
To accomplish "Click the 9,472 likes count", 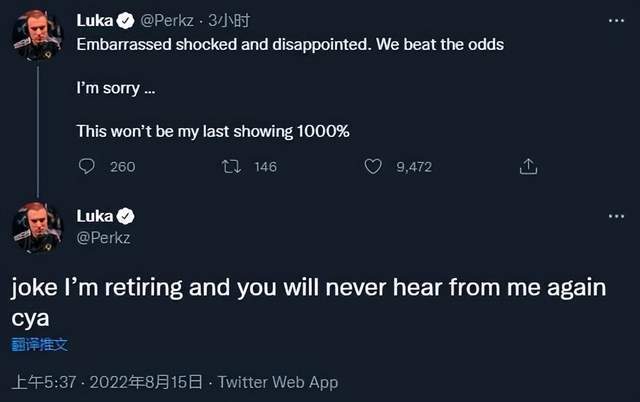I will pyautogui.click(x=414, y=167).
